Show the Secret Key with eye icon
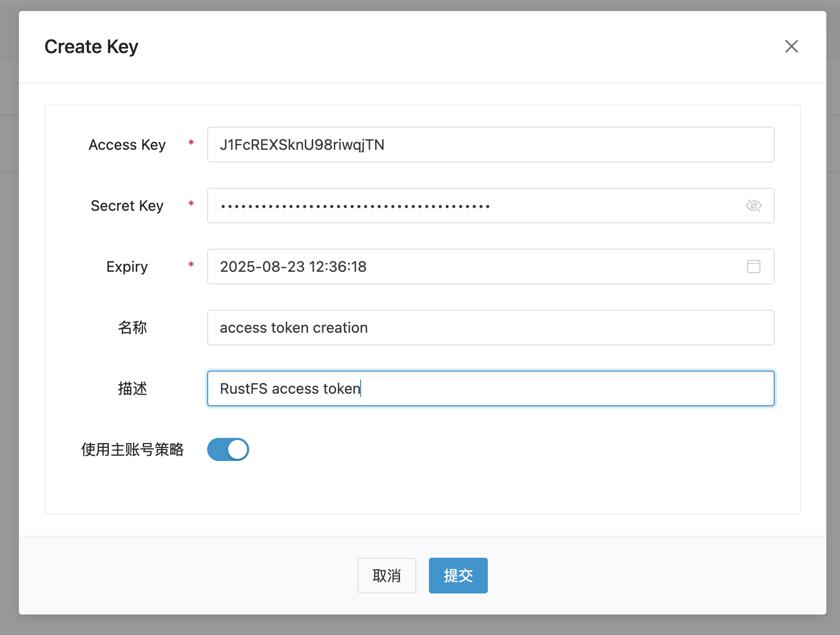This screenshot has height=635, width=840. (753, 206)
